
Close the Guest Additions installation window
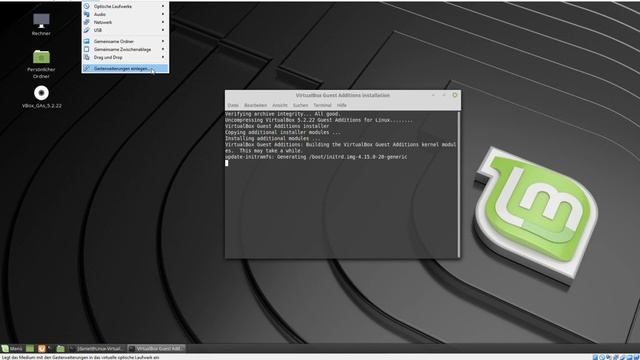coord(455,95)
